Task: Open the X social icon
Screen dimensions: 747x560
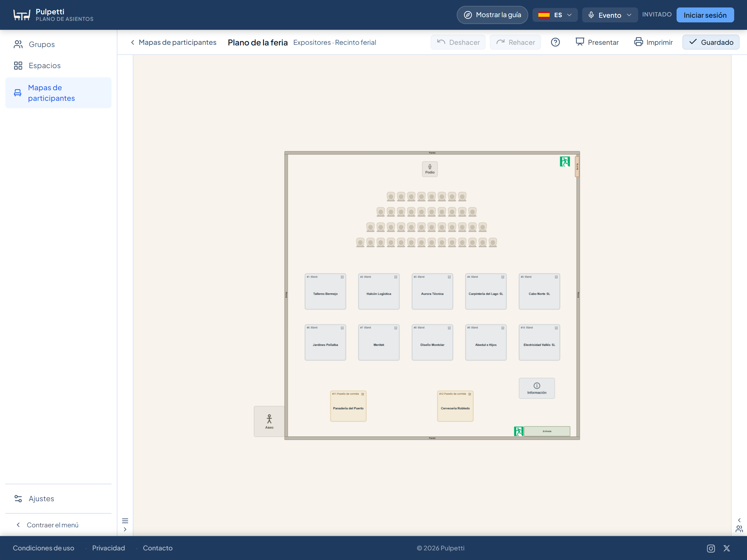Action: (727, 548)
